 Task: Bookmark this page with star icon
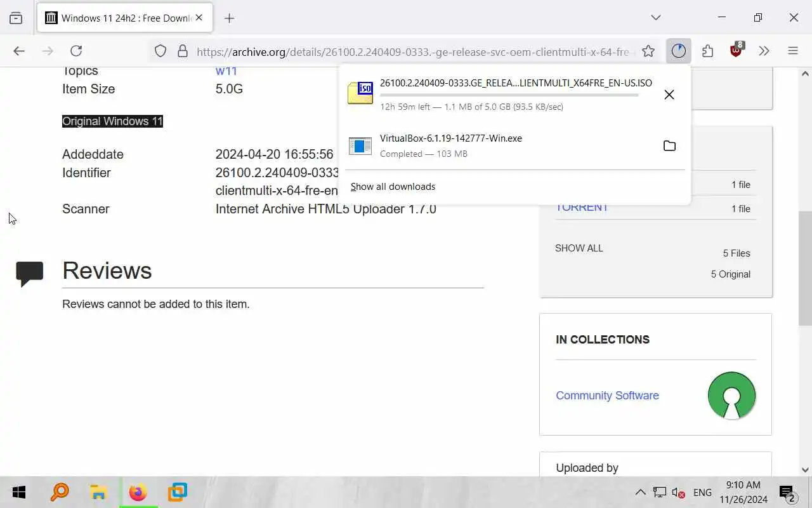648,51
